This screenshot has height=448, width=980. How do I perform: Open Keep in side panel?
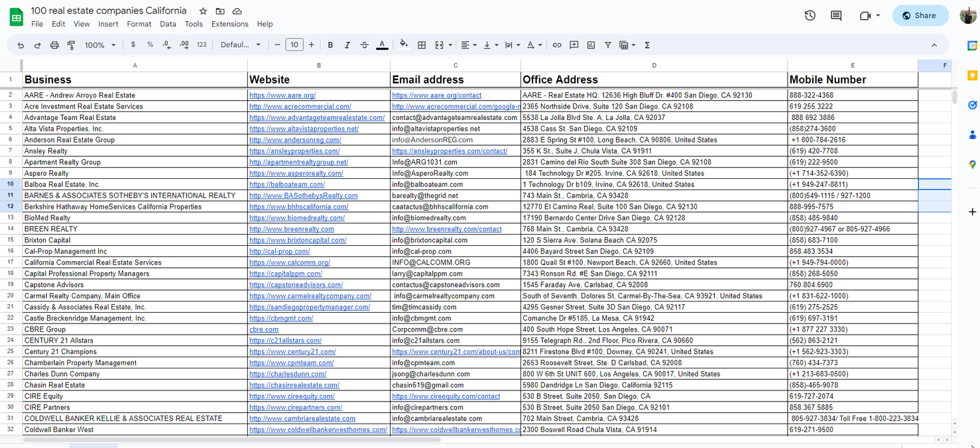pos(972,75)
